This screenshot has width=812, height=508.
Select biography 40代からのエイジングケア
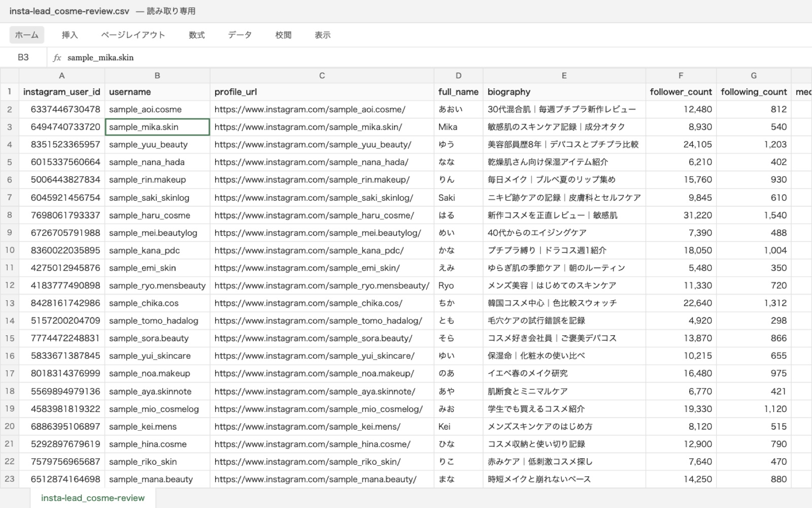pos(564,233)
